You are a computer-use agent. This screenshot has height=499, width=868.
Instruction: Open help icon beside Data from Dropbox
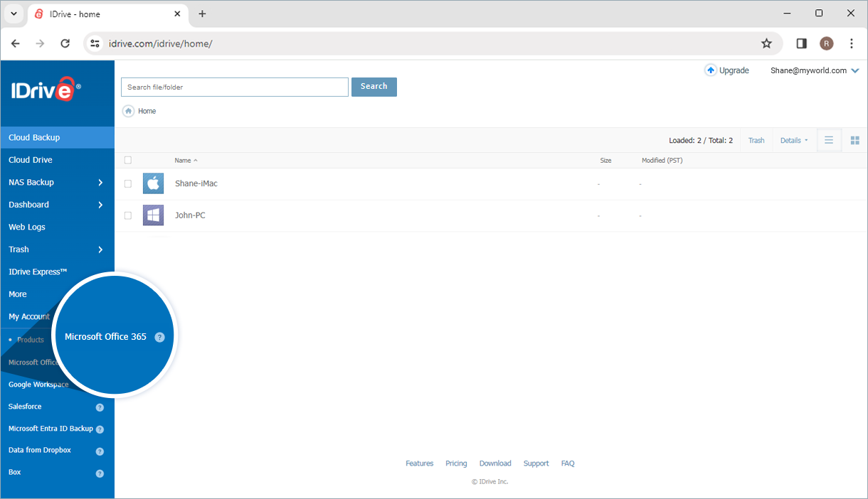[100, 451]
